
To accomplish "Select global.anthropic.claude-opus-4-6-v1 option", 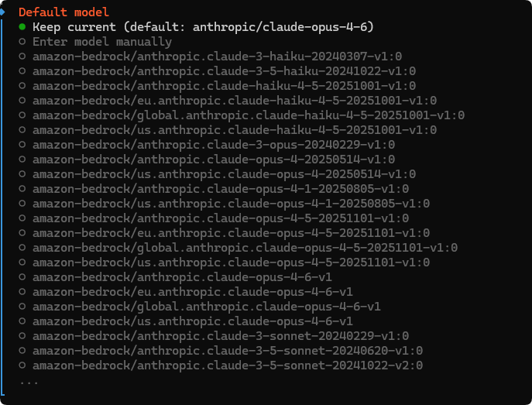I will coord(206,307).
